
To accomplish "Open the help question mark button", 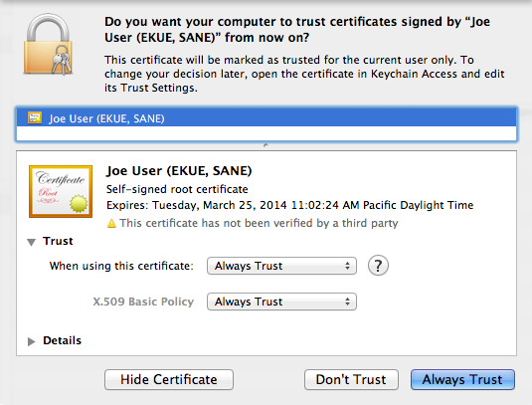I will point(378,266).
